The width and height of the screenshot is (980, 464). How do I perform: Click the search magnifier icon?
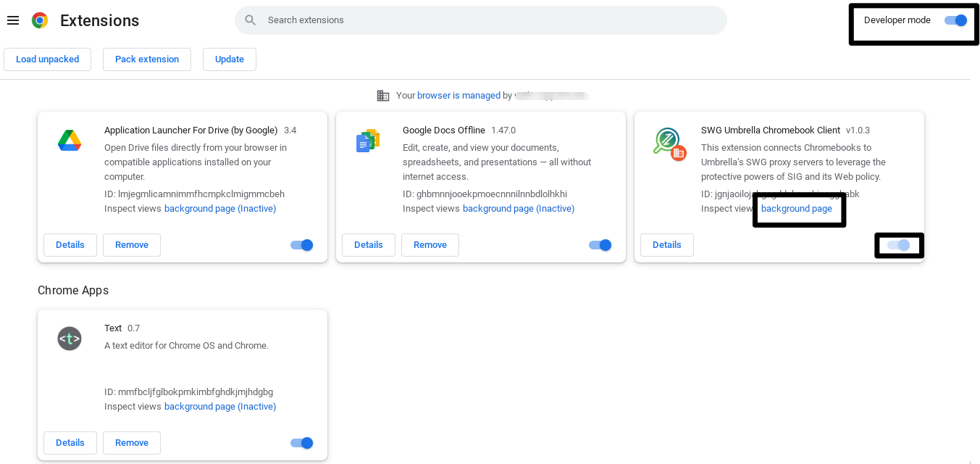pos(251,20)
